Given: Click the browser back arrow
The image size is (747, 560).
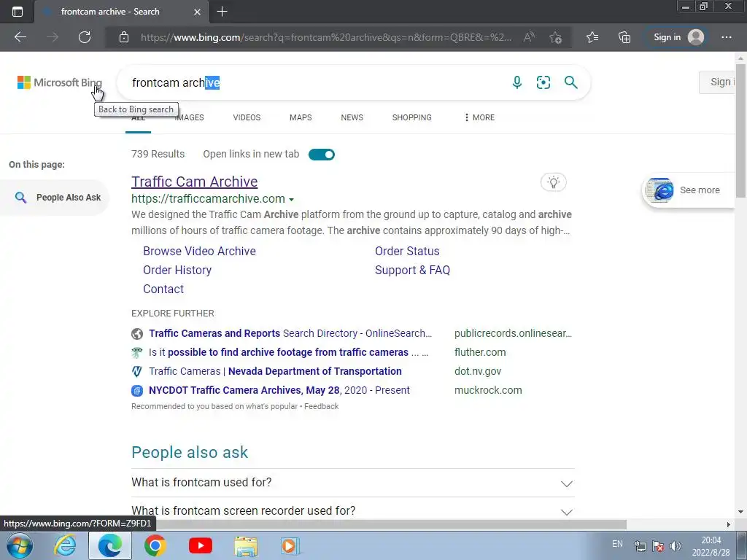Looking at the screenshot, I should [x=20, y=37].
